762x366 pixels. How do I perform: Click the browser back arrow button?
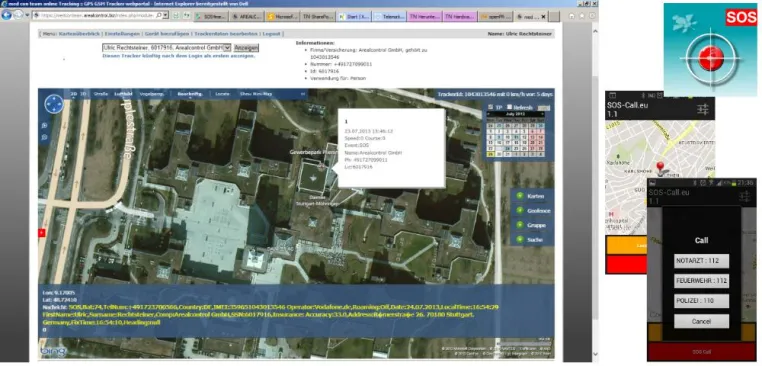pos(6,15)
